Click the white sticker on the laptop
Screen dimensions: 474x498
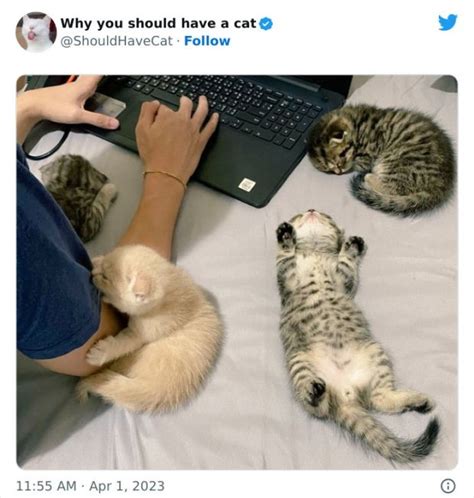tap(247, 185)
